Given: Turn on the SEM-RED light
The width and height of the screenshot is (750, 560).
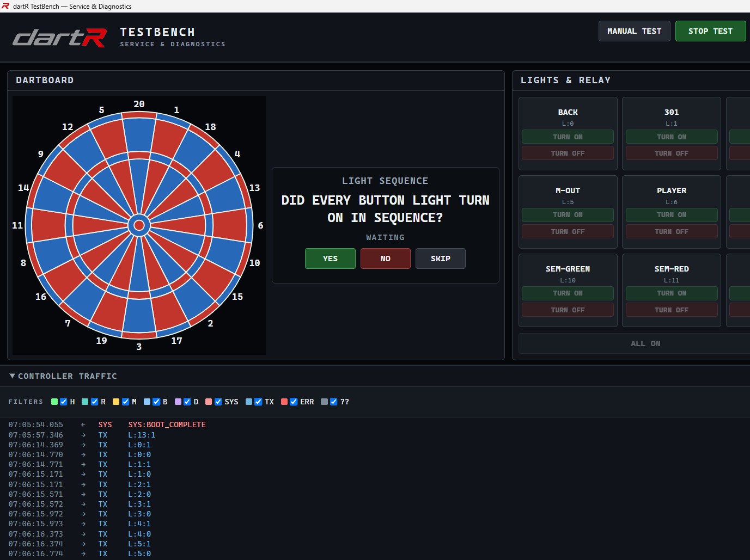Looking at the screenshot, I should pyautogui.click(x=672, y=293).
